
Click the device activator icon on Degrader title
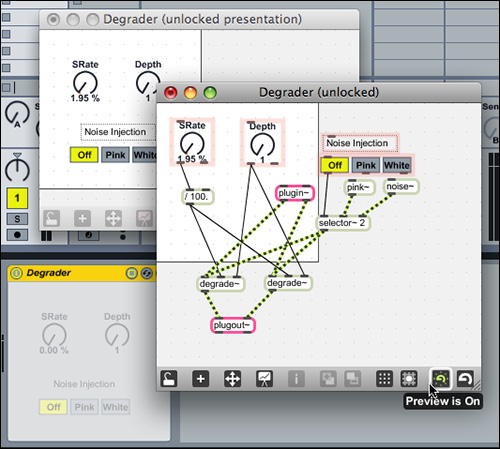tap(16, 273)
